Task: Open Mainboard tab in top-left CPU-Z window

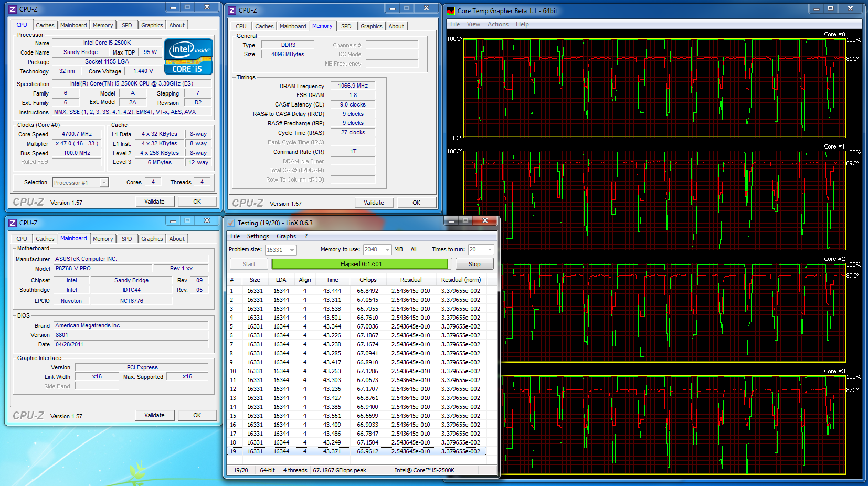Action: click(73, 25)
